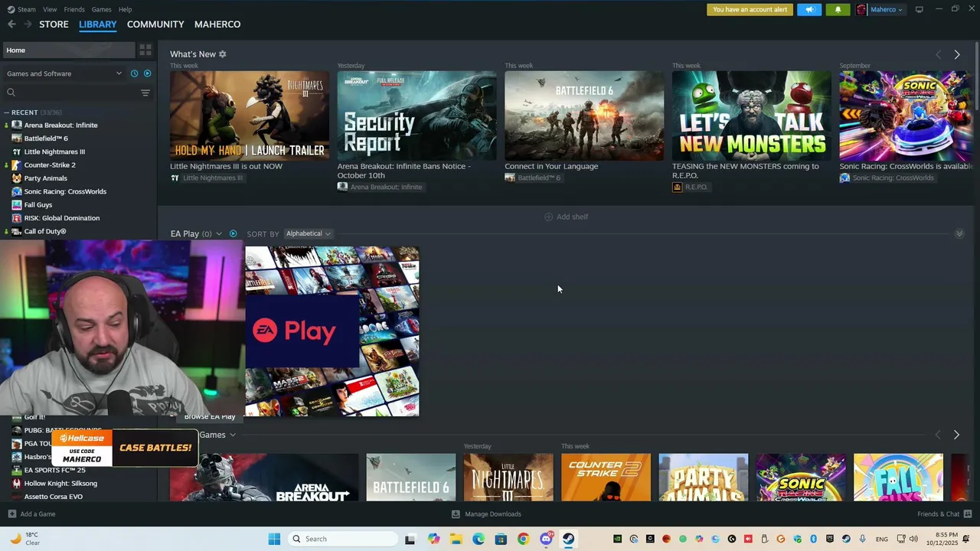The width and height of the screenshot is (980, 551).
Task: Open the EA Play collection tile
Action: click(332, 331)
